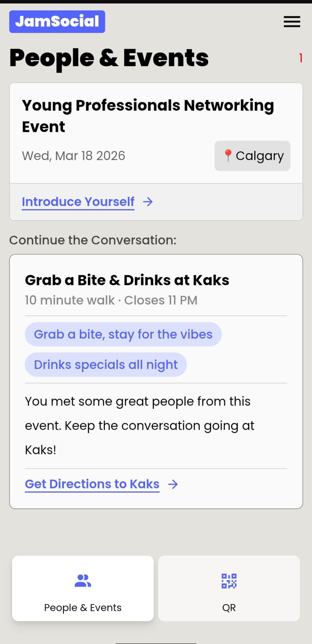312x644 pixels.
Task: Tap the red notification count badge
Action: click(x=301, y=58)
